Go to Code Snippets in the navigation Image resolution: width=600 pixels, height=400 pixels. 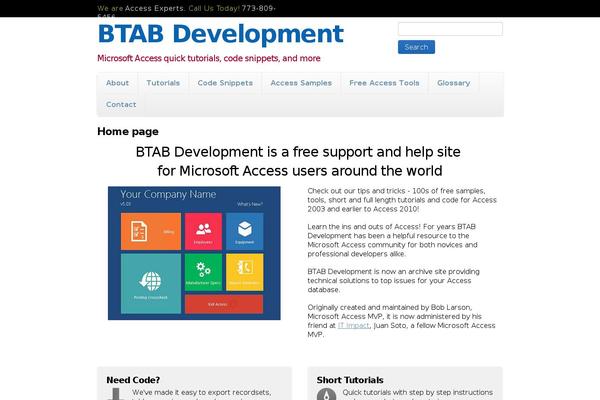click(x=225, y=83)
